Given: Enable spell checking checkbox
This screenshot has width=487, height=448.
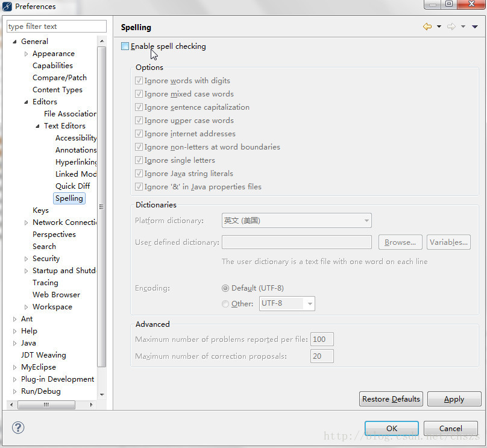Looking at the screenshot, I should tap(125, 46).
